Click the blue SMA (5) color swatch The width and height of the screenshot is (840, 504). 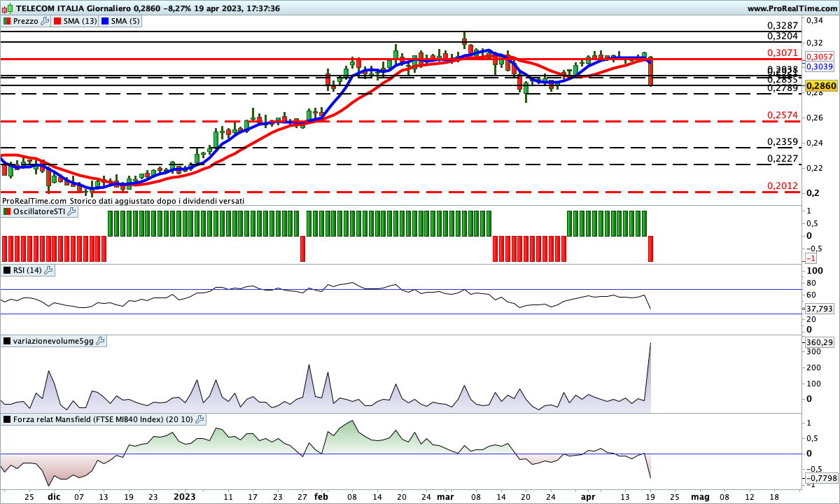point(106,21)
